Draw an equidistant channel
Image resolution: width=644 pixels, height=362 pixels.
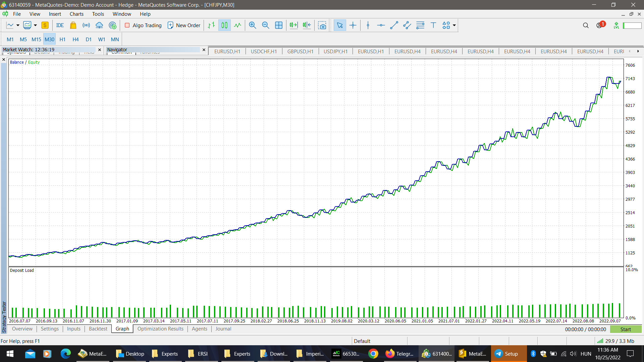click(x=407, y=25)
